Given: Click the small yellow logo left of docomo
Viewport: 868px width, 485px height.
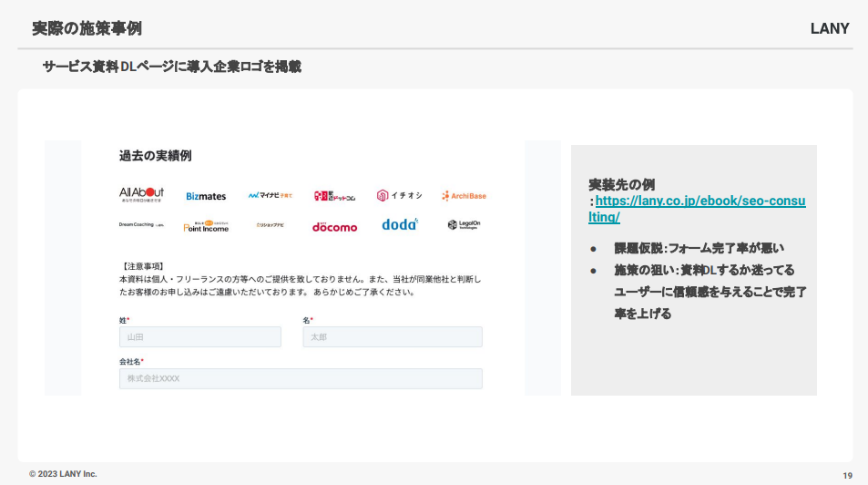Looking at the screenshot, I should 271,225.
